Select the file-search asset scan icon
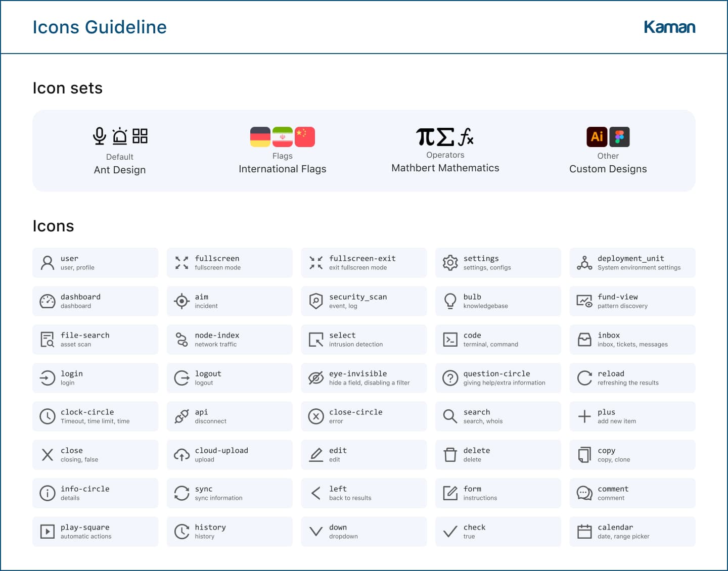Screen dimensions: 728x571 [x=48, y=340]
